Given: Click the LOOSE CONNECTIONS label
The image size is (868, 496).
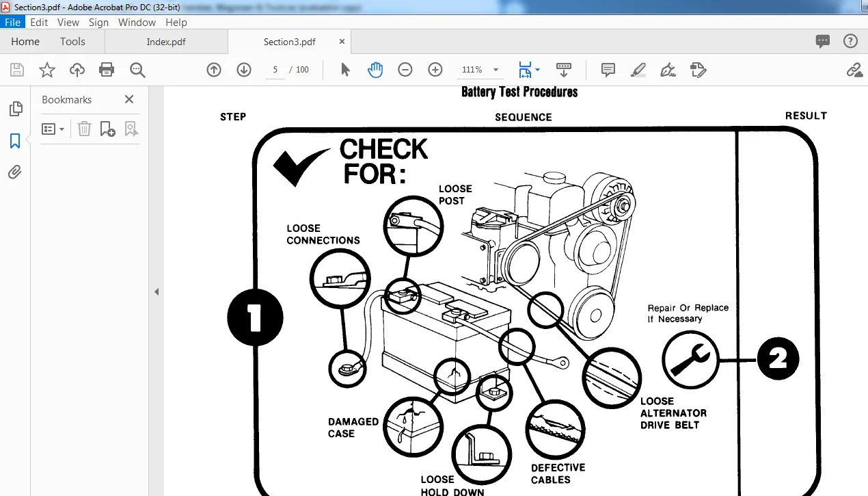Looking at the screenshot, I should 323,234.
